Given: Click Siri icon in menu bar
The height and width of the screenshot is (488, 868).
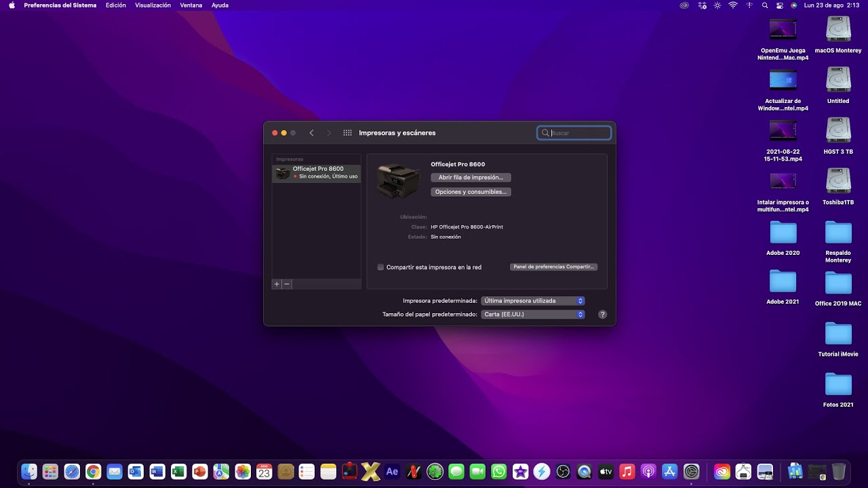Looking at the screenshot, I should 794,5.
